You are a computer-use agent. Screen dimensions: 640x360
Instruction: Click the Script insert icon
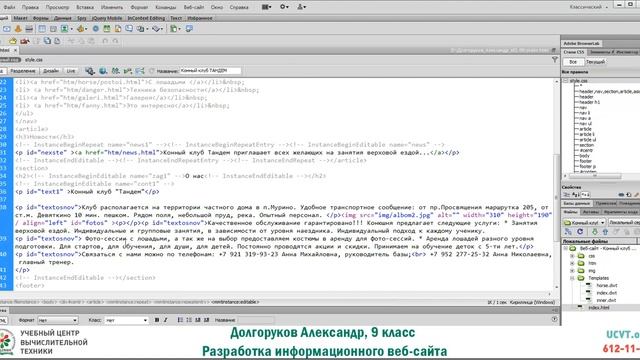coord(157,29)
